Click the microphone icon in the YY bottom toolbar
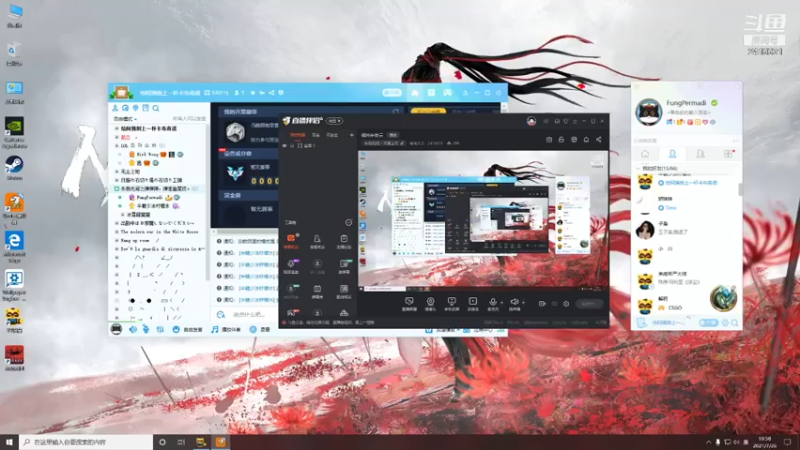The height and width of the screenshot is (450, 800). pos(146,330)
